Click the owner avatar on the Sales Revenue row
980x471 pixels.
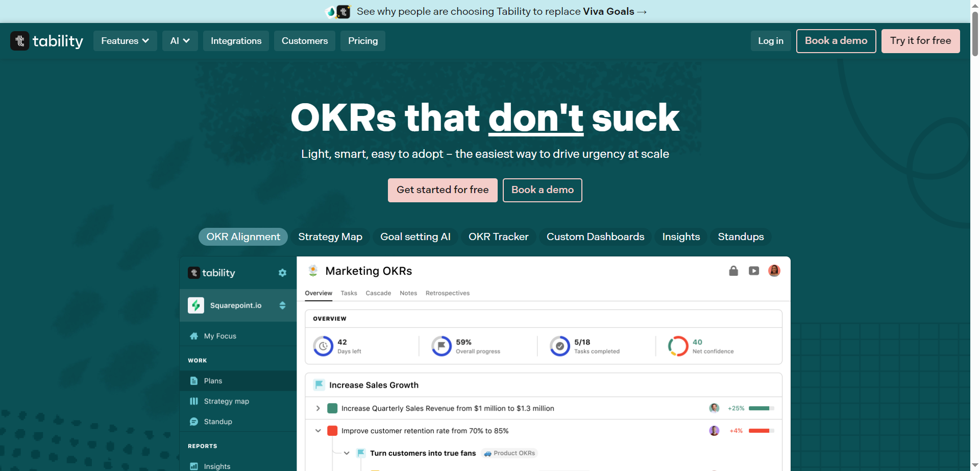click(x=714, y=408)
